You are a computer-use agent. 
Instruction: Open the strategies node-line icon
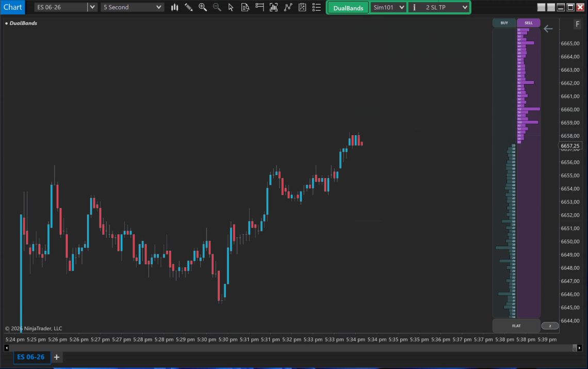tap(288, 7)
